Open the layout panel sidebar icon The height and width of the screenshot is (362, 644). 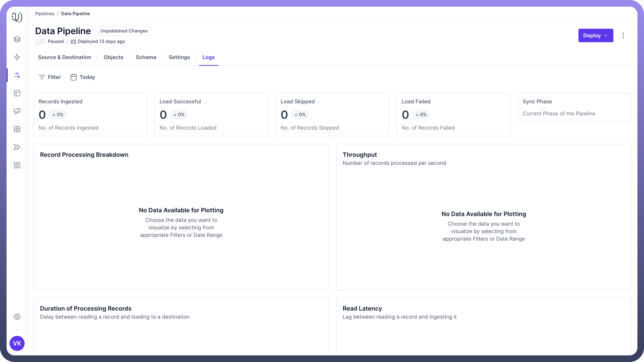click(x=17, y=93)
